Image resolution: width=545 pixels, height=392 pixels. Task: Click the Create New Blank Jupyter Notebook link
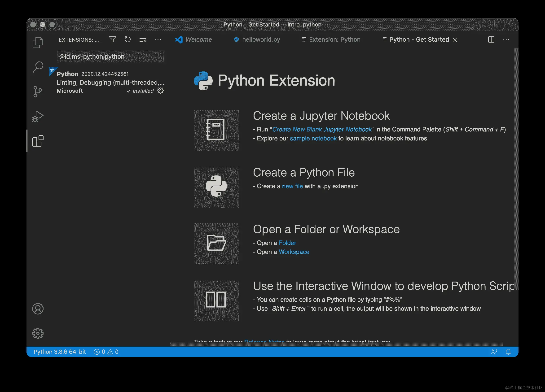tap(322, 130)
